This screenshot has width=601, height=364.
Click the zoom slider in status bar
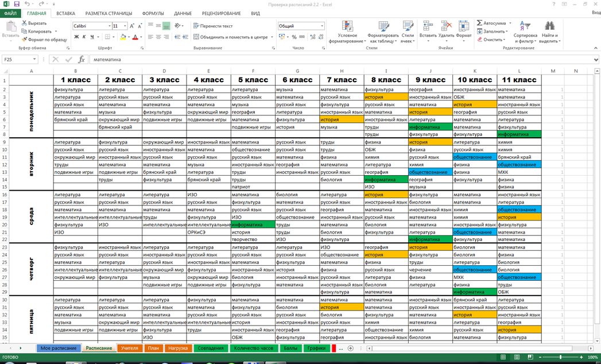(x=560, y=357)
